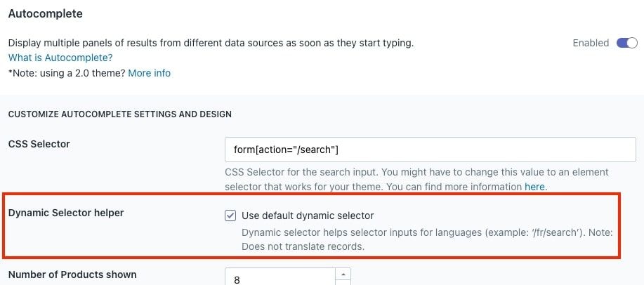Click the 'Customize Autocomplete Settings and Design' heading
The width and height of the screenshot is (644, 285).
(x=119, y=114)
